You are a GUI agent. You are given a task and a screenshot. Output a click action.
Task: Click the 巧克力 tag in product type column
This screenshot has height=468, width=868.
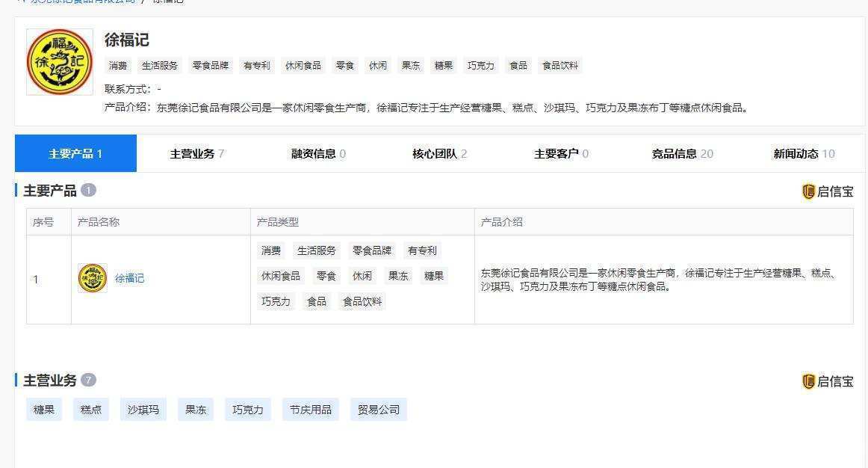pyautogui.click(x=276, y=302)
